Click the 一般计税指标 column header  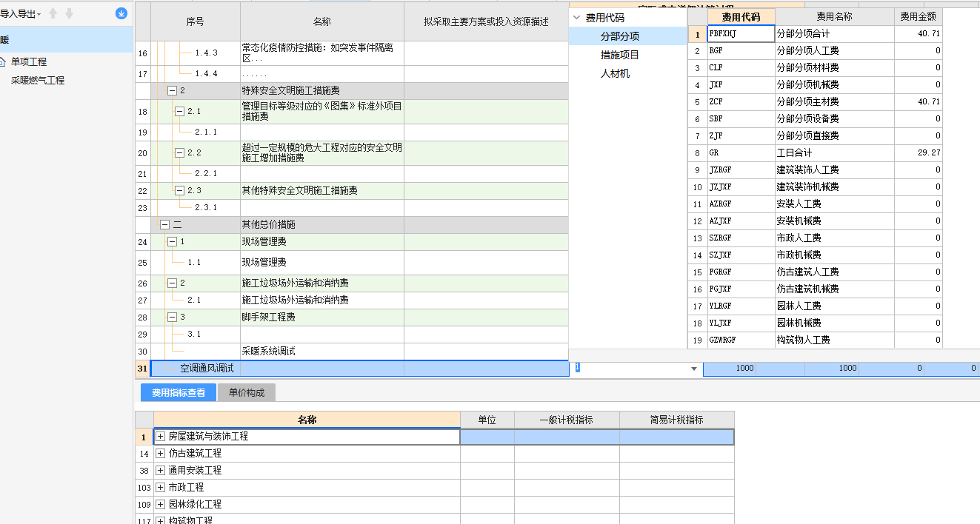[567, 420]
